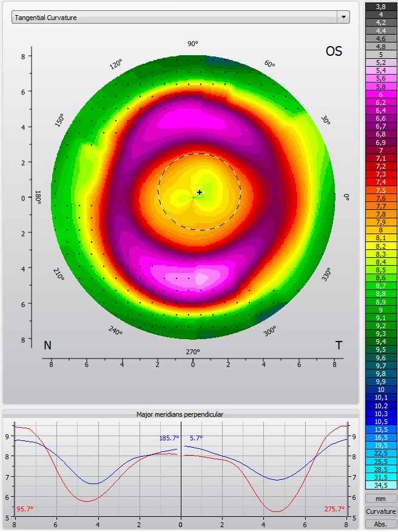This screenshot has height=532, width=398.
Task: Pick the 5,2 pale pink scale swatch
Action: (x=380, y=62)
